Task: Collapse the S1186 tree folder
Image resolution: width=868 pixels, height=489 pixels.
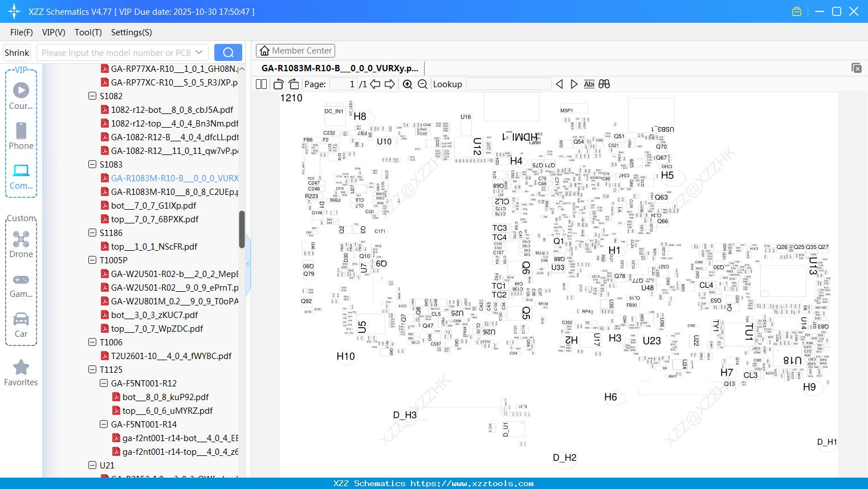Action: (92, 233)
